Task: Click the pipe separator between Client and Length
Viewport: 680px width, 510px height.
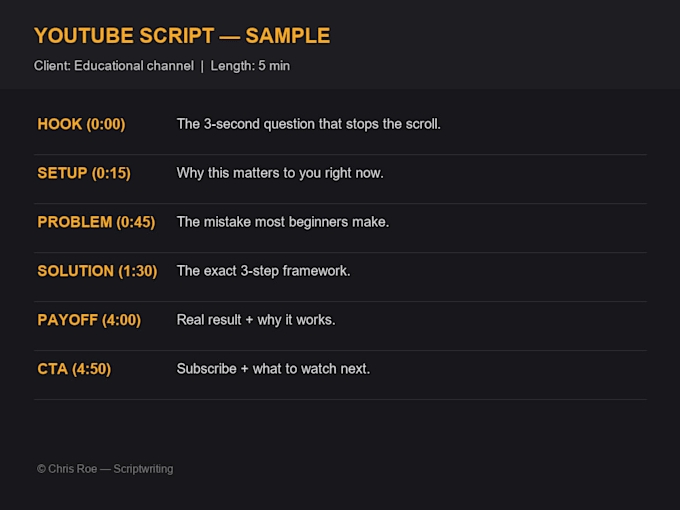Action: tap(202, 66)
